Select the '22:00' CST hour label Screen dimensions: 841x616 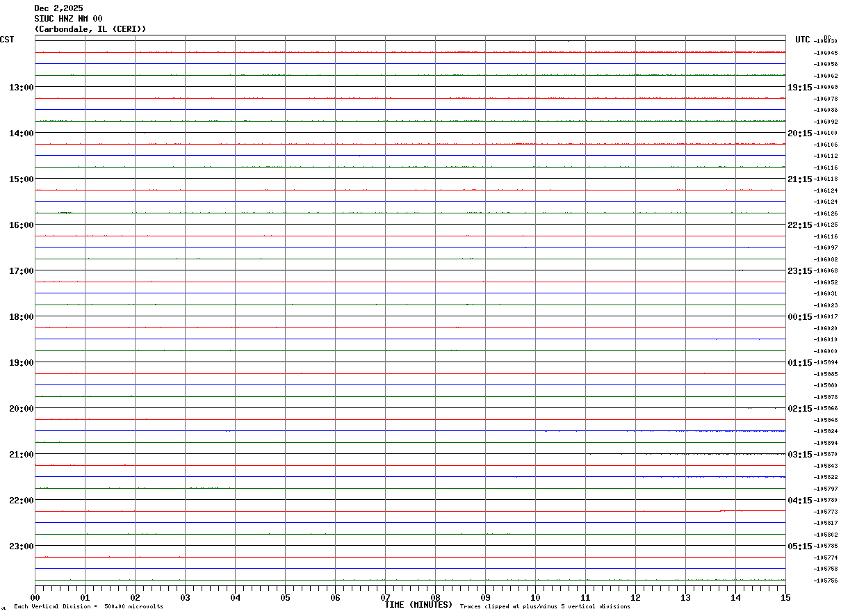point(21,500)
